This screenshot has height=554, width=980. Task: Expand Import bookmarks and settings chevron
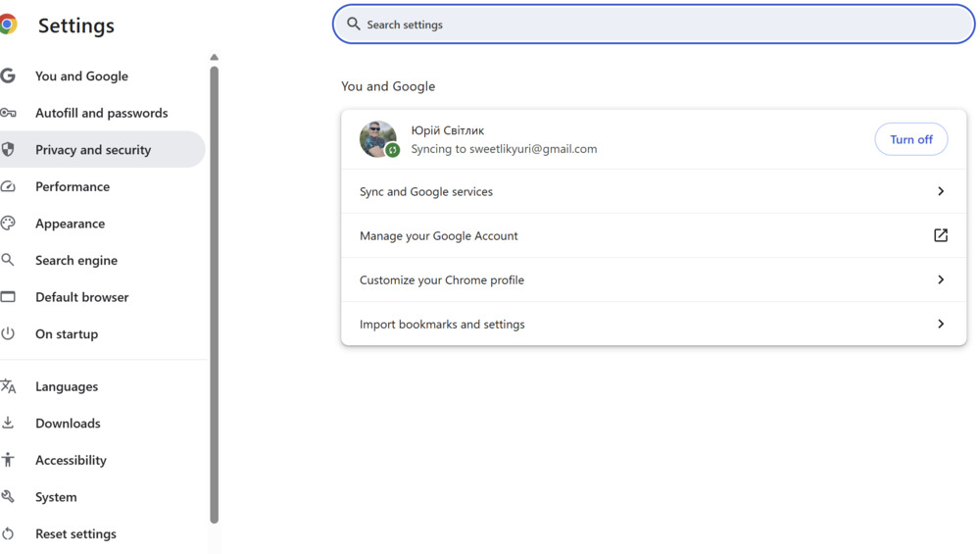(941, 324)
